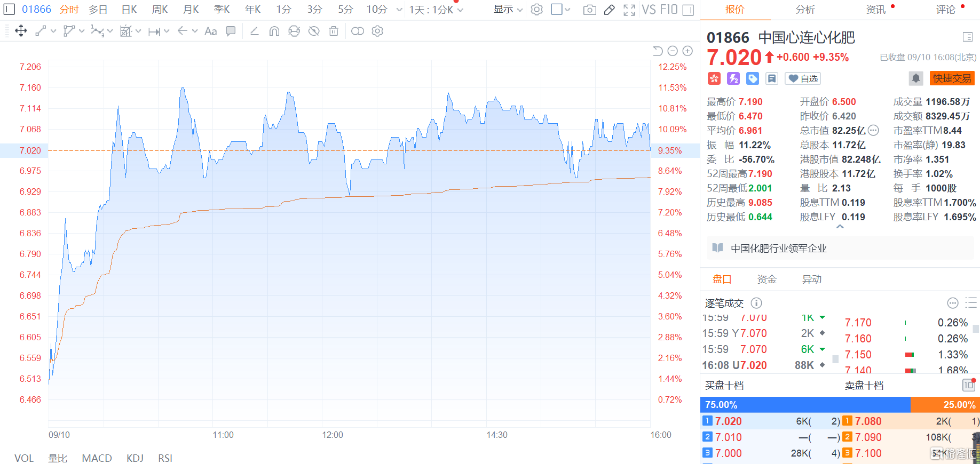Switch to the 分析 tab
980x464 pixels.
(x=805, y=10)
